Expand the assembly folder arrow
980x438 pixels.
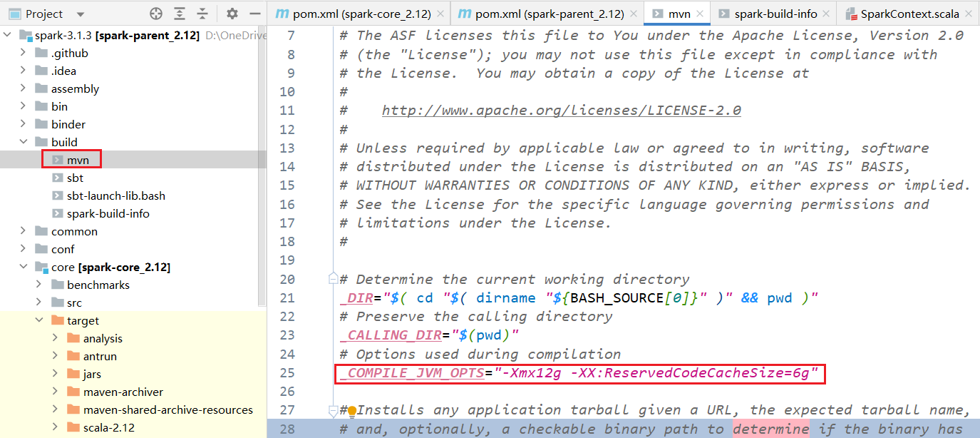(24, 88)
